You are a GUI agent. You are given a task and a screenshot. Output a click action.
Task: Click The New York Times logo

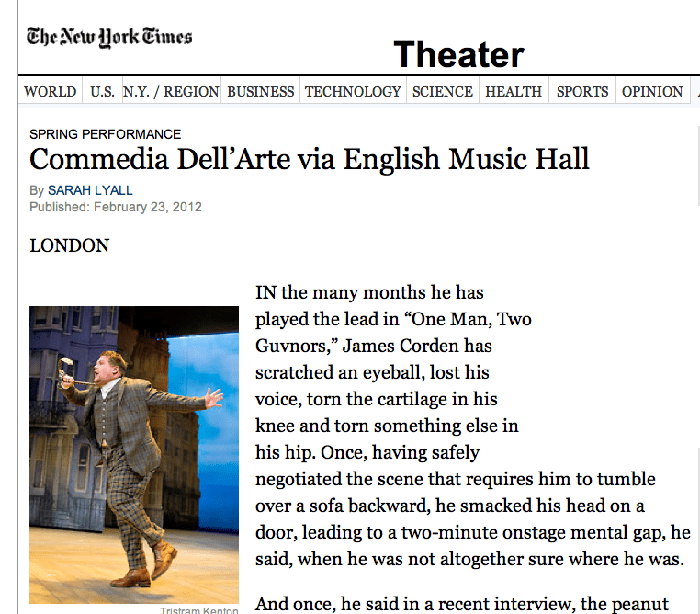(109, 37)
